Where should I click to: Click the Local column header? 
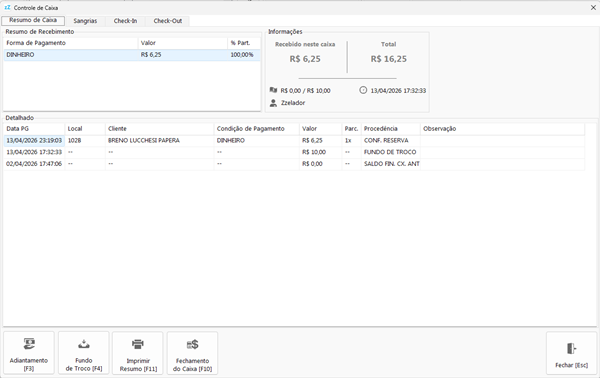(85, 129)
